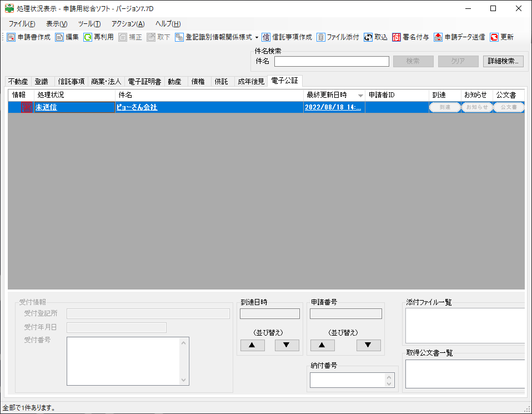
Task: Click the 検索 search button
Action: click(x=413, y=61)
